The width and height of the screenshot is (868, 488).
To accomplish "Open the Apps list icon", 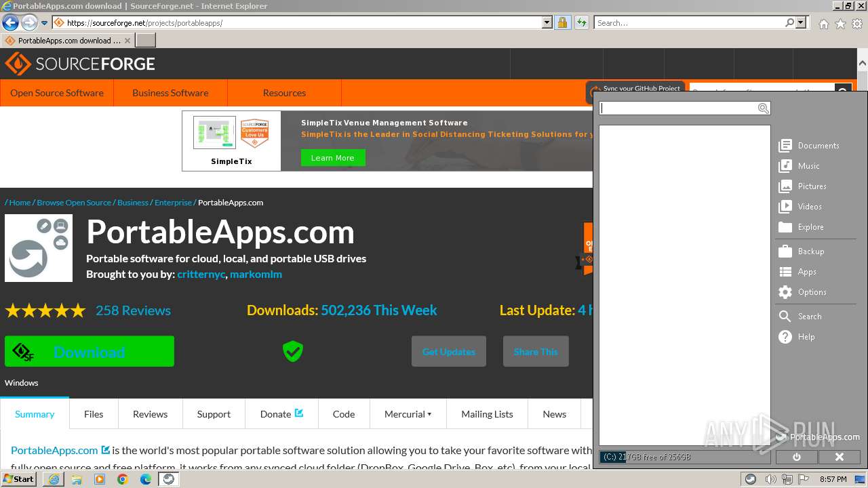I will tap(785, 272).
